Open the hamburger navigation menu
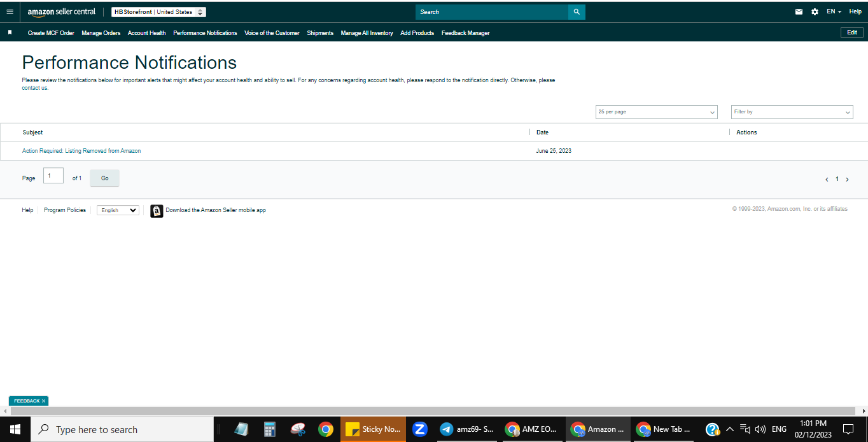This screenshot has height=442, width=868. click(x=10, y=11)
